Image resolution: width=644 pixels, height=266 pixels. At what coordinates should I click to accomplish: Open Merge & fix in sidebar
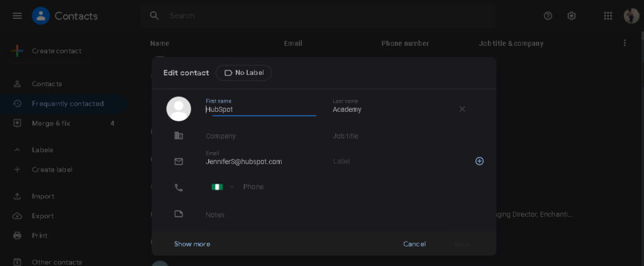[x=51, y=123]
